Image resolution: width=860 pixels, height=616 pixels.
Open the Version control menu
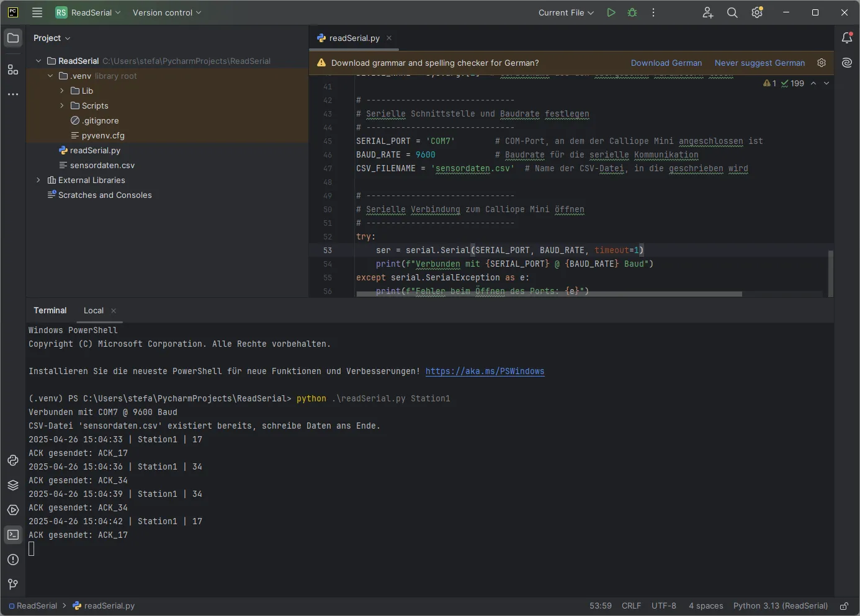pos(166,12)
